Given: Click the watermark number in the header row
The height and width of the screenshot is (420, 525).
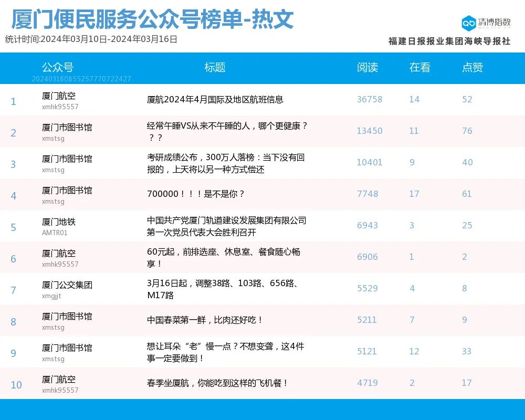Looking at the screenshot, I should [81, 80].
